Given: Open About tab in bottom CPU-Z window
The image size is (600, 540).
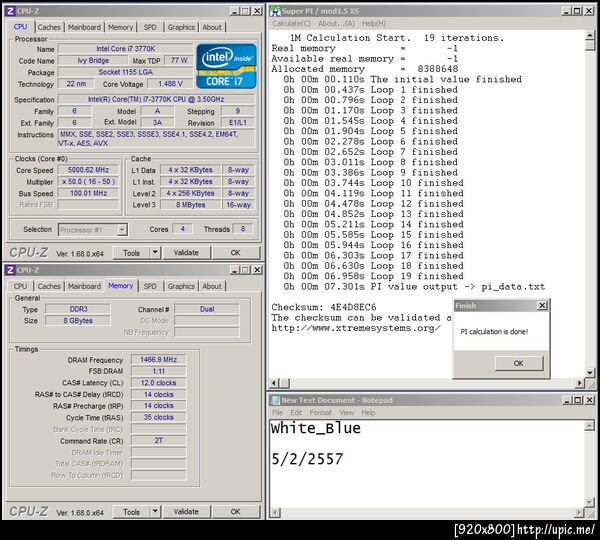Looking at the screenshot, I should [x=212, y=286].
